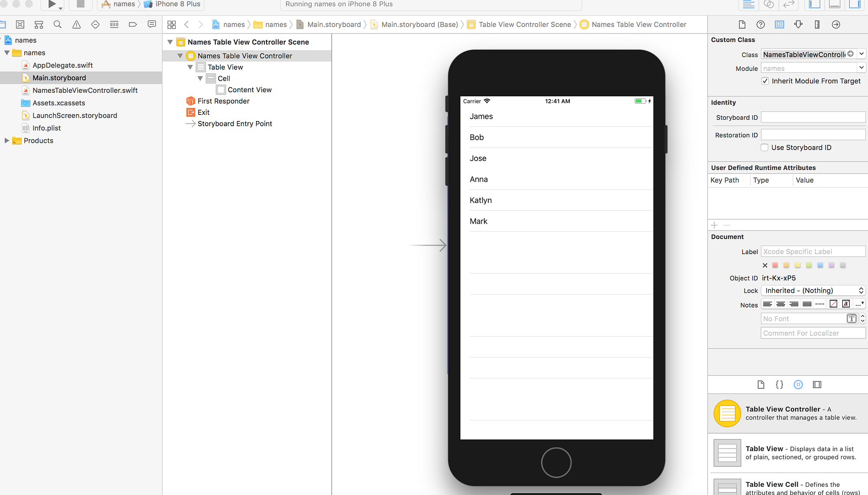This screenshot has height=495, width=868.
Task: Open the Code Snippet library
Action: 779,384
